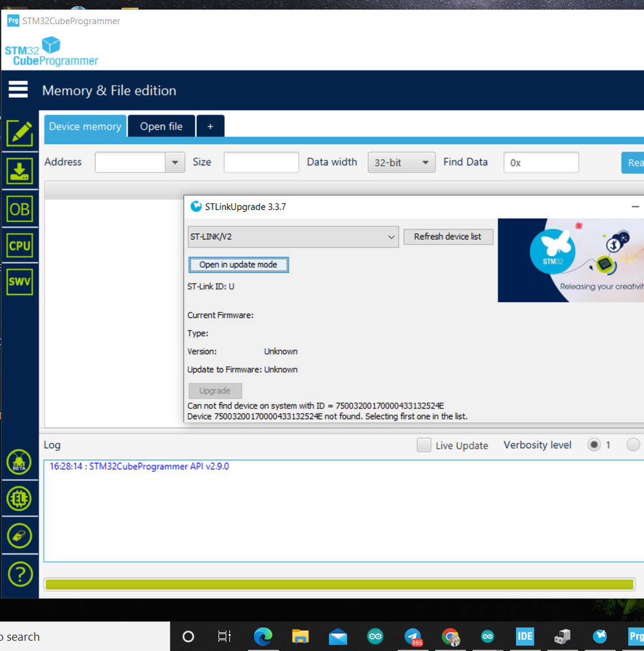Click the Read button
The width and height of the screenshot is (644, 651).
pyautogui.click(x=633, y=162)
